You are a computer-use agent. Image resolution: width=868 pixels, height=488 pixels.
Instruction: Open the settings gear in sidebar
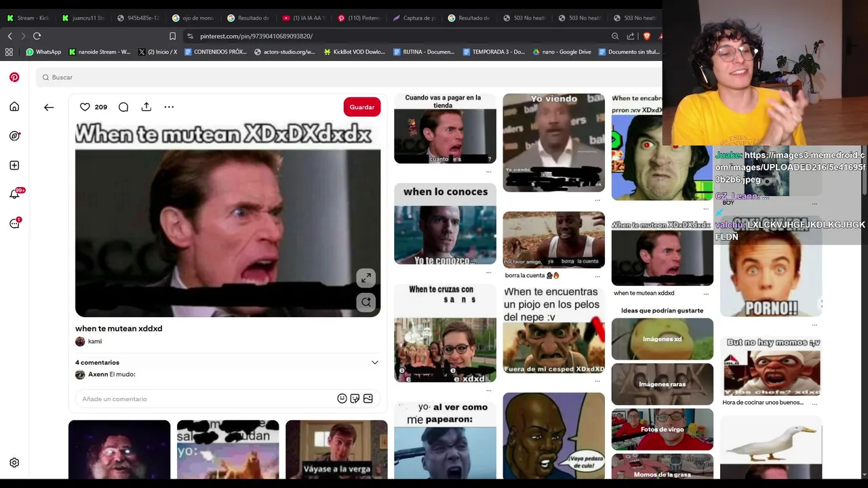pos(14,463)
